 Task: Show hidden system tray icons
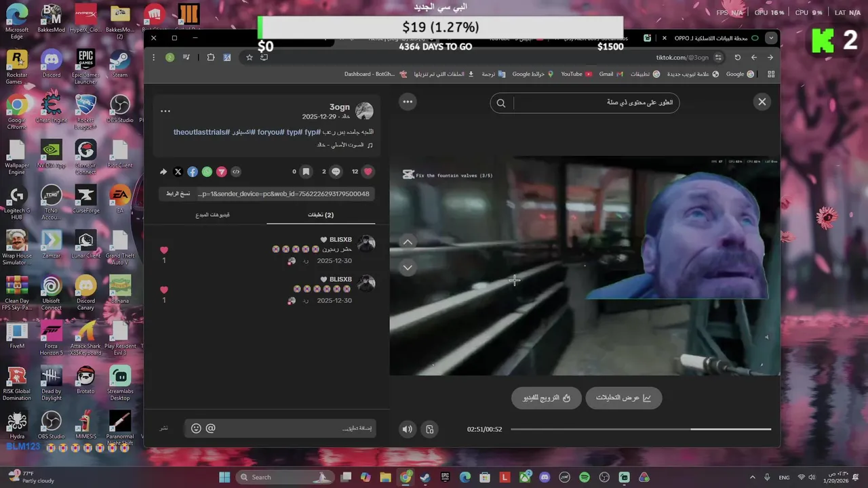tap(752, 477)
